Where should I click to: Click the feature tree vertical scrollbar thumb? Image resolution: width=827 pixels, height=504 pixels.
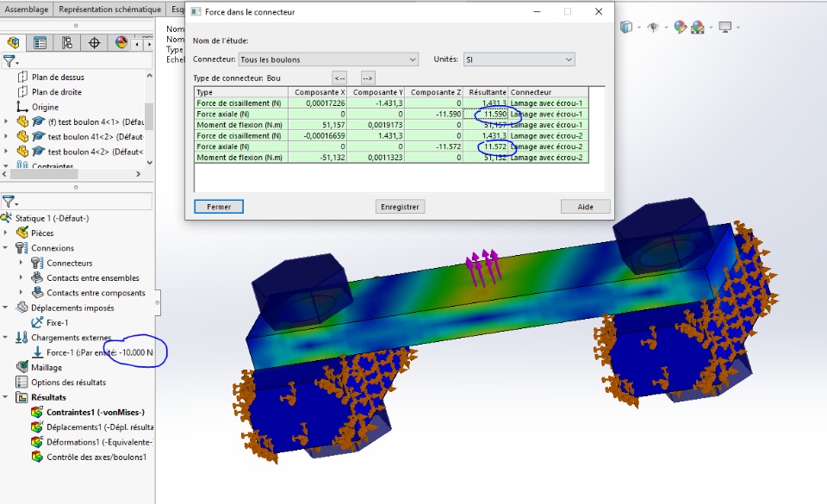pos(149,116)
